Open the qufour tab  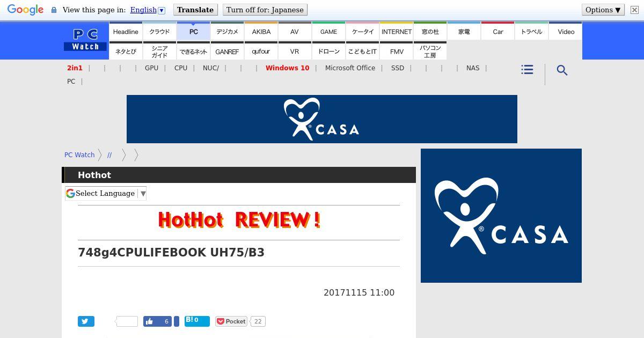pyautogui.click(x=261, y=51)
